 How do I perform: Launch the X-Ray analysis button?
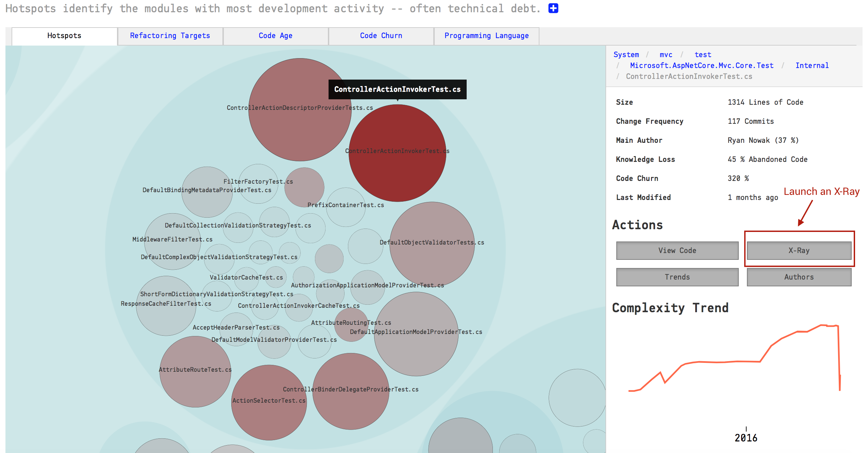point(799,251)
